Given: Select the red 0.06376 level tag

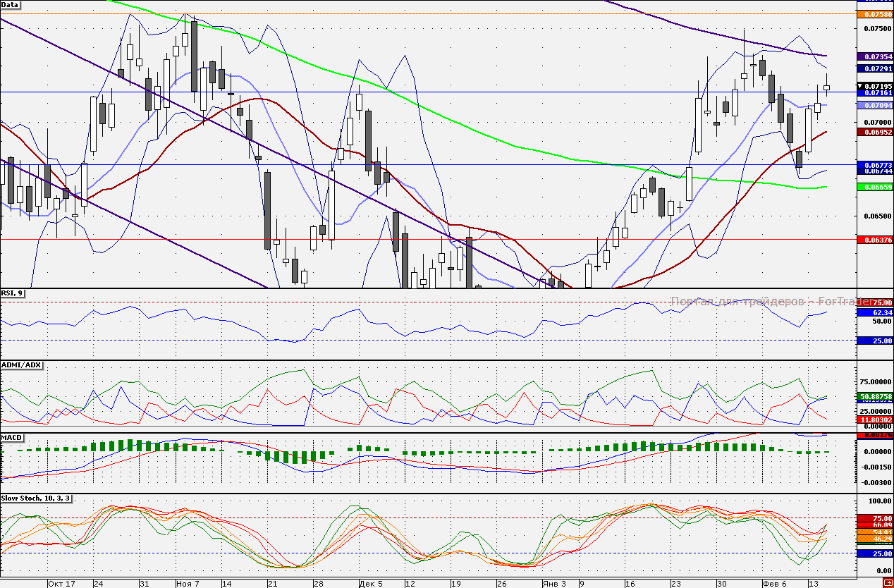Looking at the screenshot, I should pyautogui.click(x=874, y=240).
